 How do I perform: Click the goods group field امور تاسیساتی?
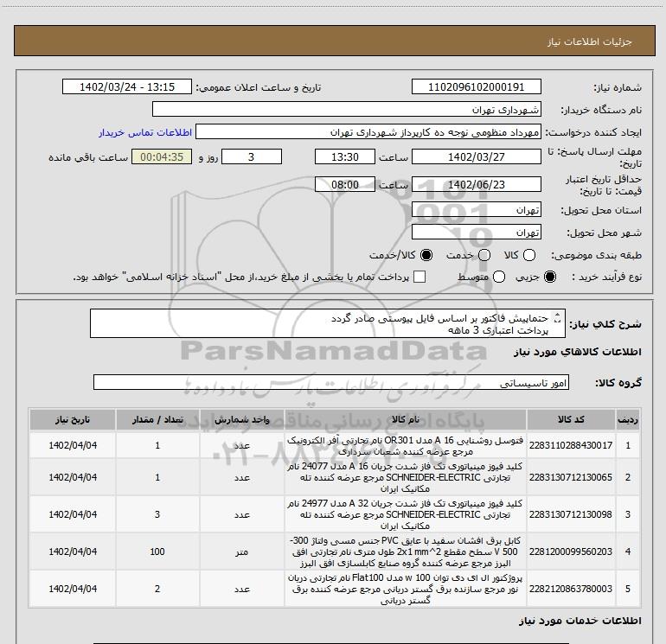331,382
